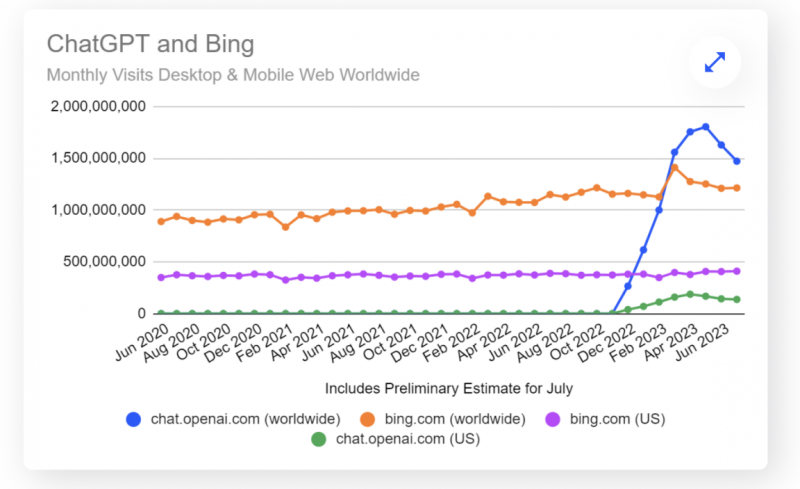Click last data point on purple line
Image resolution: width=800 pixels, height=489 pixels.
737,271
